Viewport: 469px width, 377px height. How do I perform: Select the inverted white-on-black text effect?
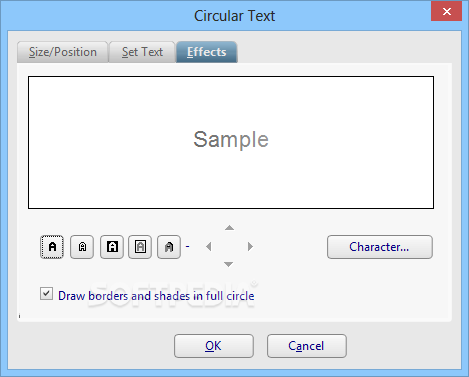click(x=112, y=247)
